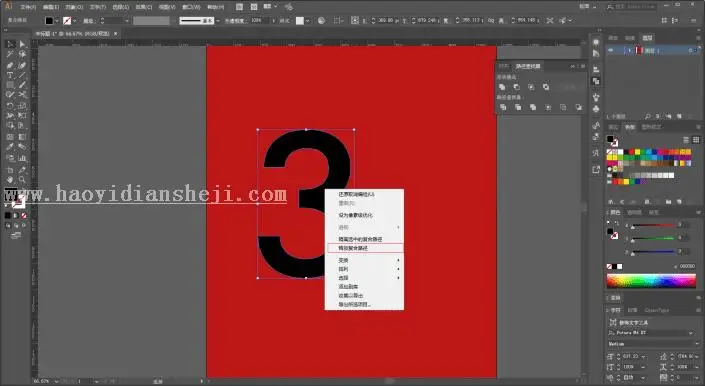Click the yellow swatch in Swatches panel top row
The image size is (705, 386).
coord(637,152)
